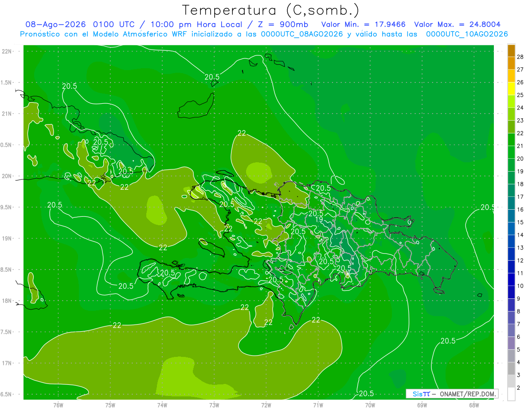The height and width of the screenshot is (411, 532).
Task: Click the 'Temperatura (C,somb.)' map title
Action: (x=270, y=10)
